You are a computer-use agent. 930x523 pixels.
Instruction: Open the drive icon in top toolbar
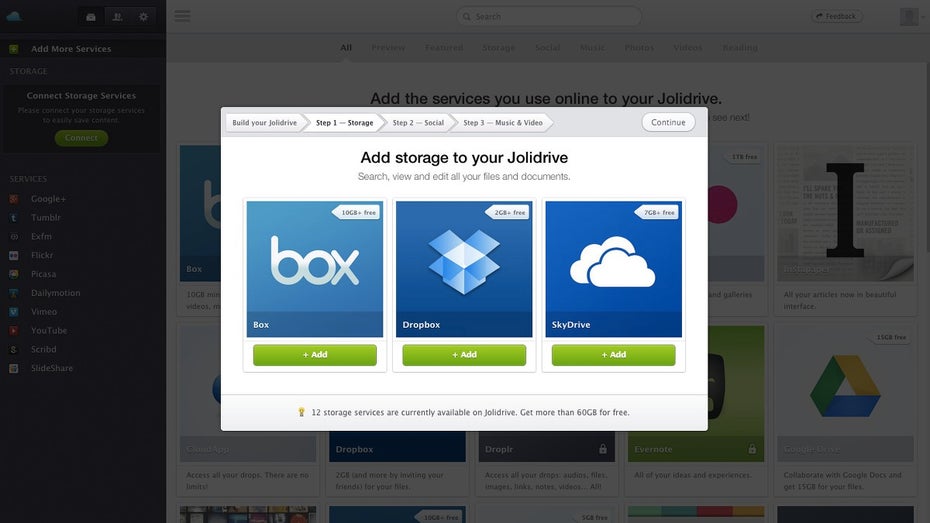[x=91, y=17]
